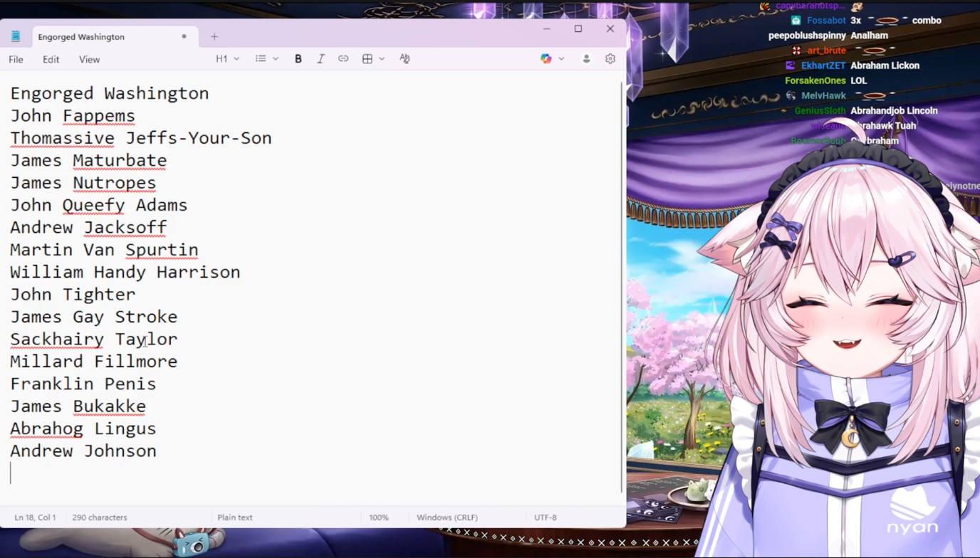Screen dimensions: 980x558
Task: Click the 290 characters count in status bar
Action: coord(100,517)
